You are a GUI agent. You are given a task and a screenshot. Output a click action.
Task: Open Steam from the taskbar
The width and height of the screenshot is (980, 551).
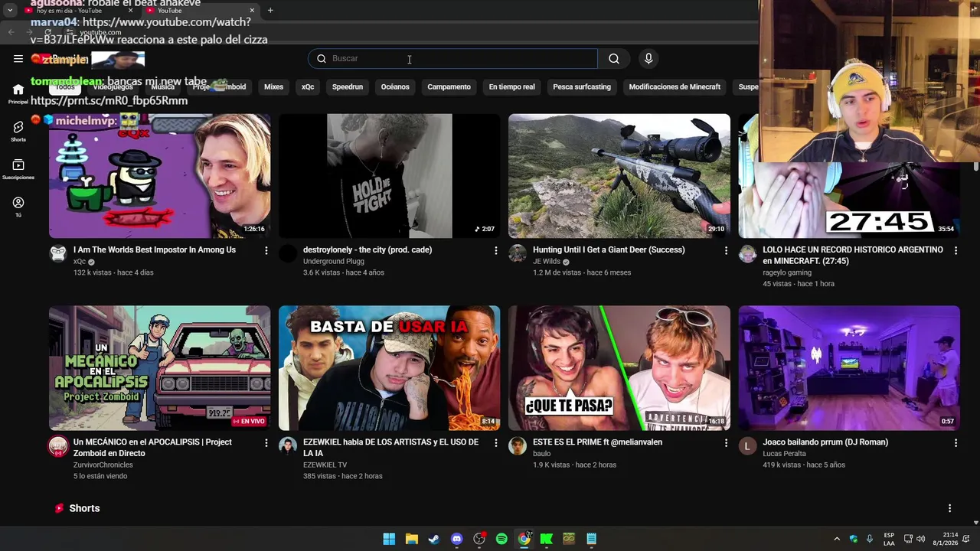click(x=434, y=539)
